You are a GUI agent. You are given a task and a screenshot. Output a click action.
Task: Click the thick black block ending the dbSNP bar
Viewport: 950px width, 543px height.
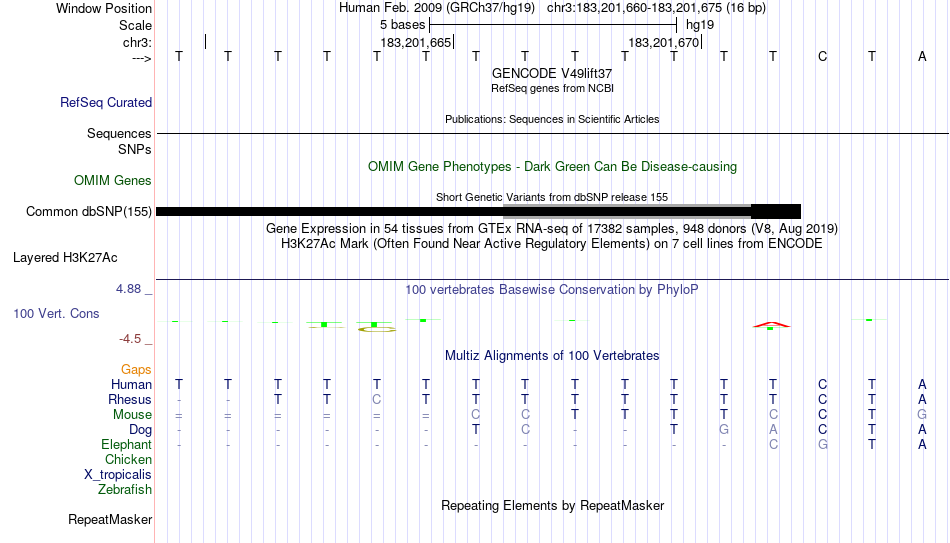[776, 211]
